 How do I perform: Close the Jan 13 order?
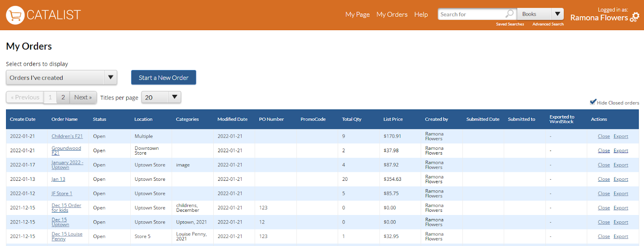[x=604, y=179]
